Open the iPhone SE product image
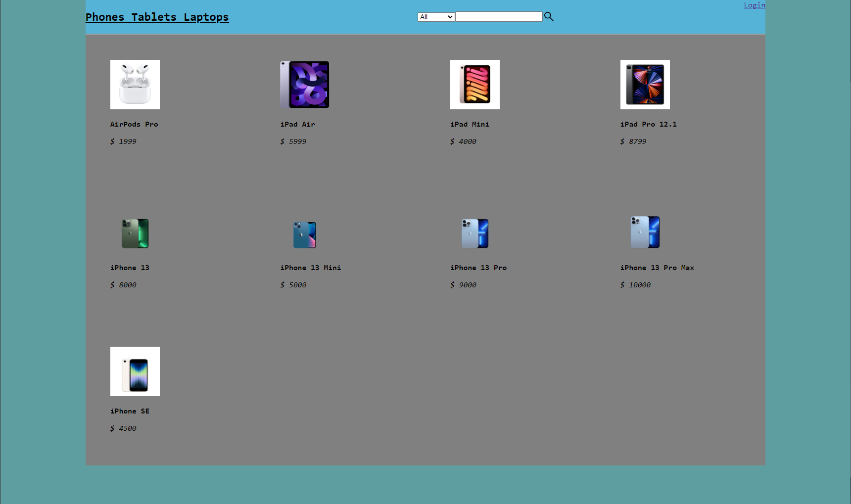This screenshot has height=504, width=851. [x=135, y=371]
